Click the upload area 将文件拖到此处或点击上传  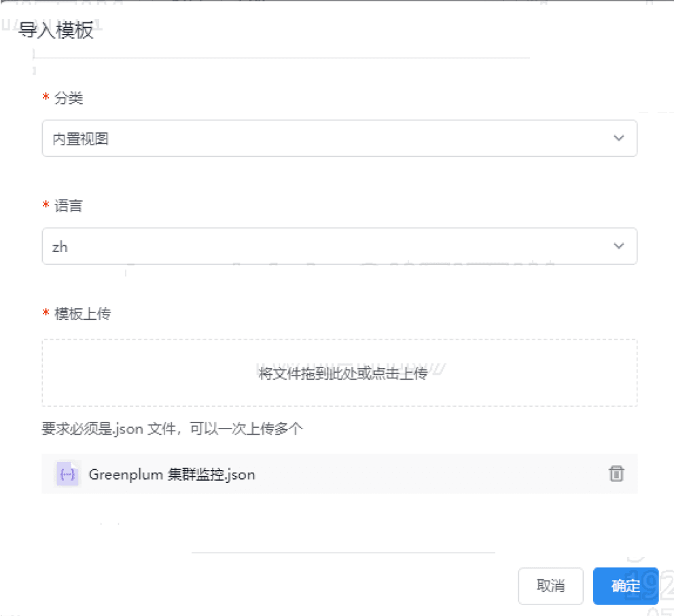339,373
